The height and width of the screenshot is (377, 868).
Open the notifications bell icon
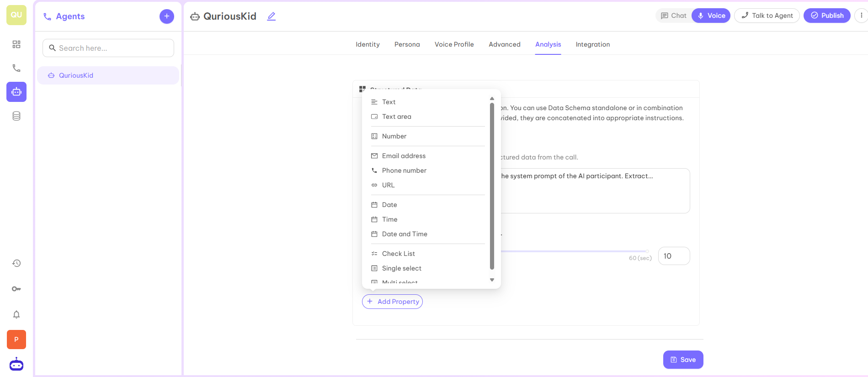click(x=16, y=314)
